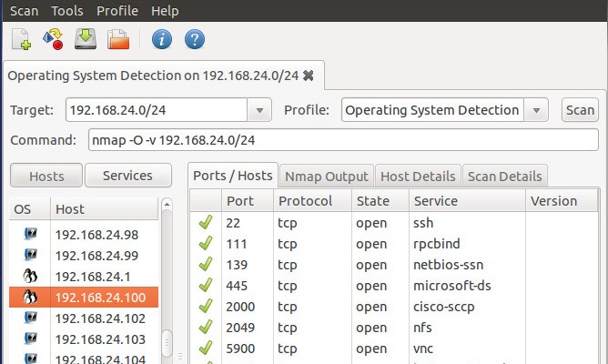Sort by the Service column header
The width and height of the screenshot is (608, 364).
[x=467, y=201]
